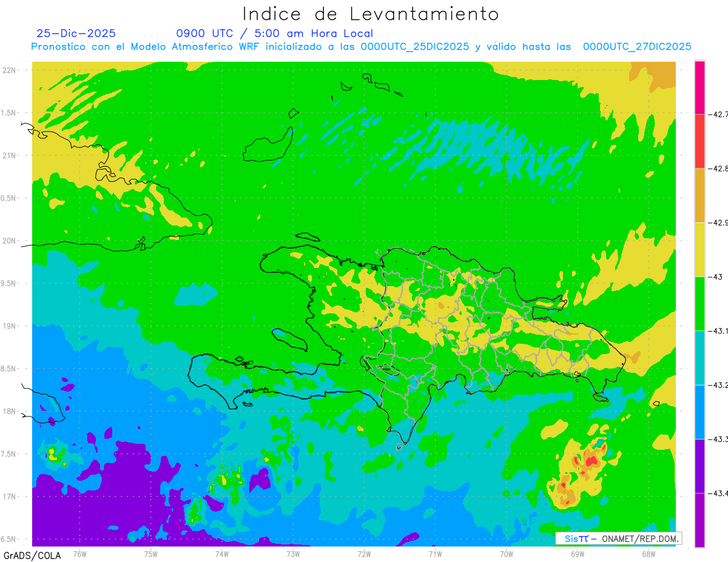
Task: Click the "6.5N" latitude label
Action: point(9,540)
